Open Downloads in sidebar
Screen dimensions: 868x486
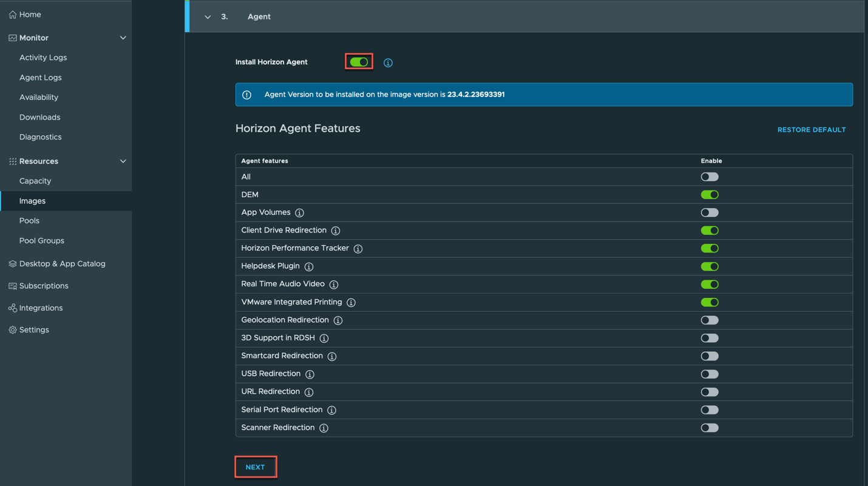click(x=40, y=117)
